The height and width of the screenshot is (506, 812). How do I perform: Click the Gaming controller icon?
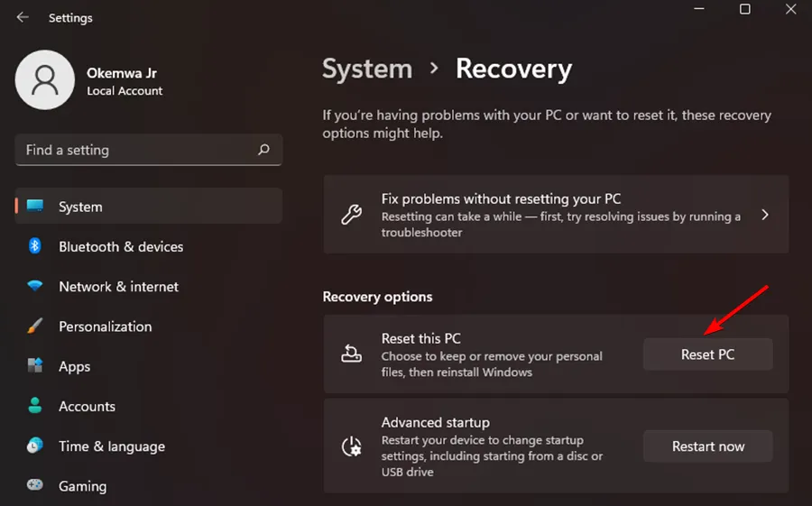point(35,485)
